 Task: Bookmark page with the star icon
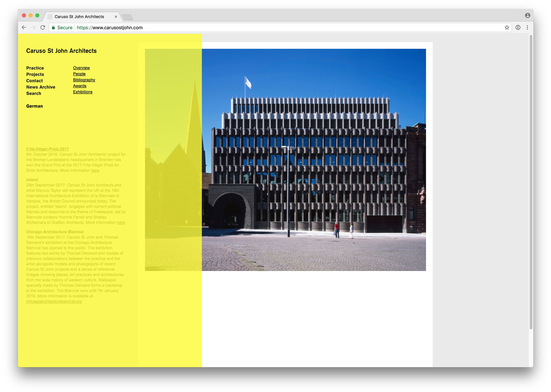point(507,27)
